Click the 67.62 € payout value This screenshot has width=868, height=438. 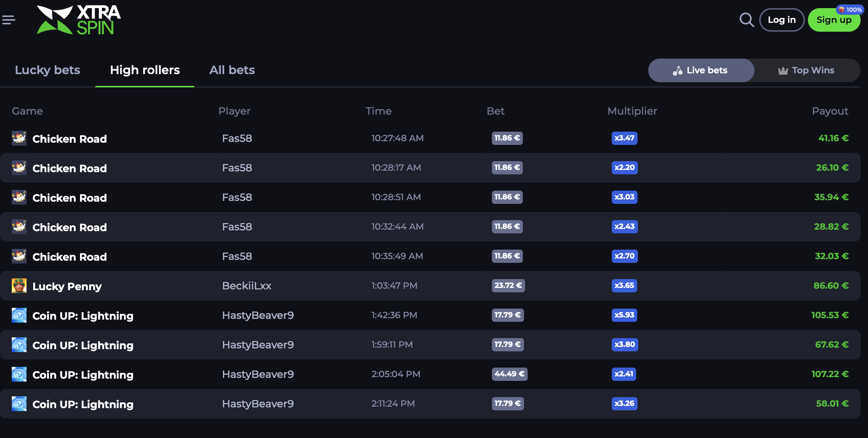coord(832,345)
